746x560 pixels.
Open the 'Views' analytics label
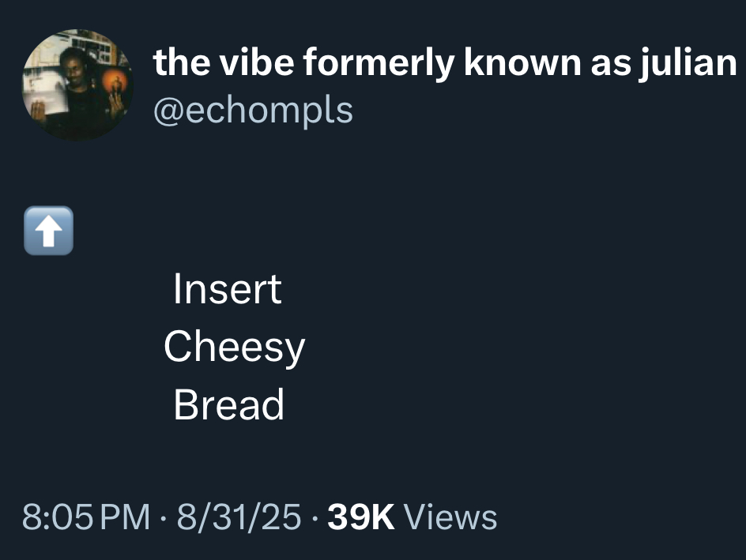tap(450, 518)
